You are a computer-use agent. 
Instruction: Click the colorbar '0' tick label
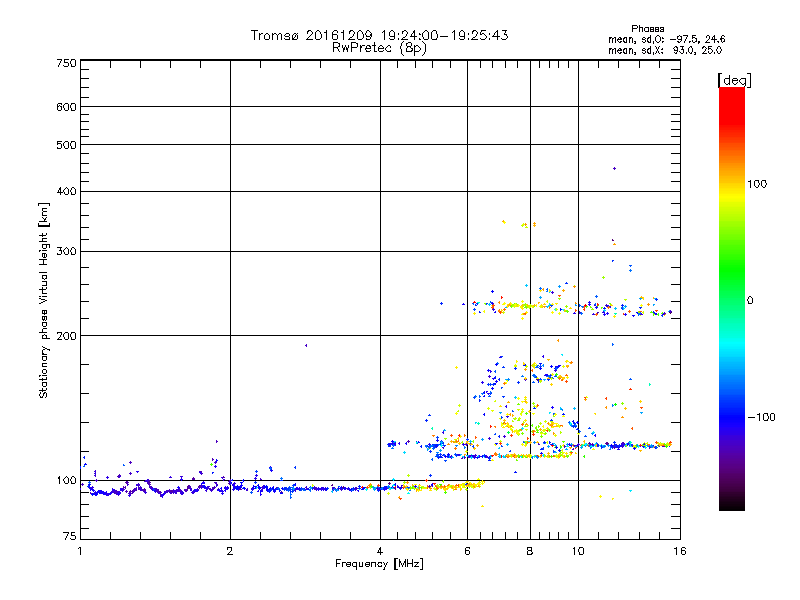pyautogui.click(x=750, y=300)
